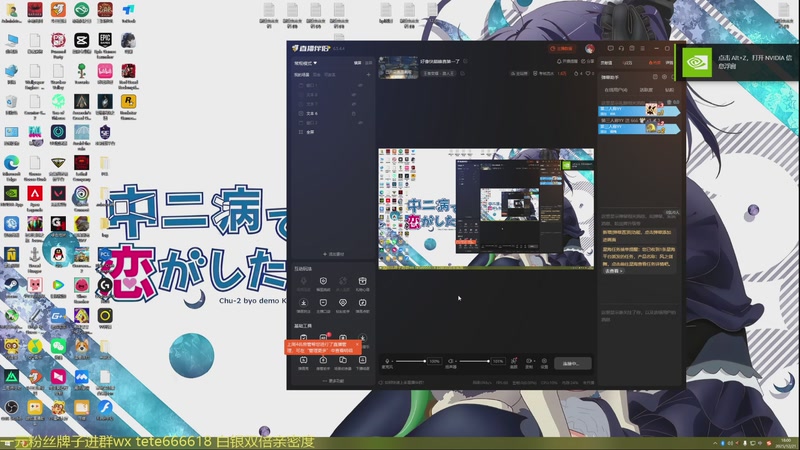Open Apex Legends desktop icon
Image resolution: width=800 pixels, height=450 pixels.
[35, 199]
